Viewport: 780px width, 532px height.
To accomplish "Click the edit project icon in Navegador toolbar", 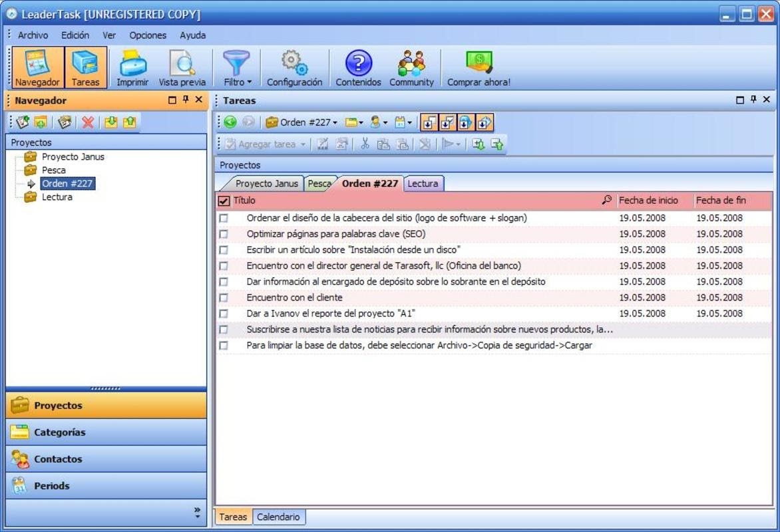I will (65, 122).
